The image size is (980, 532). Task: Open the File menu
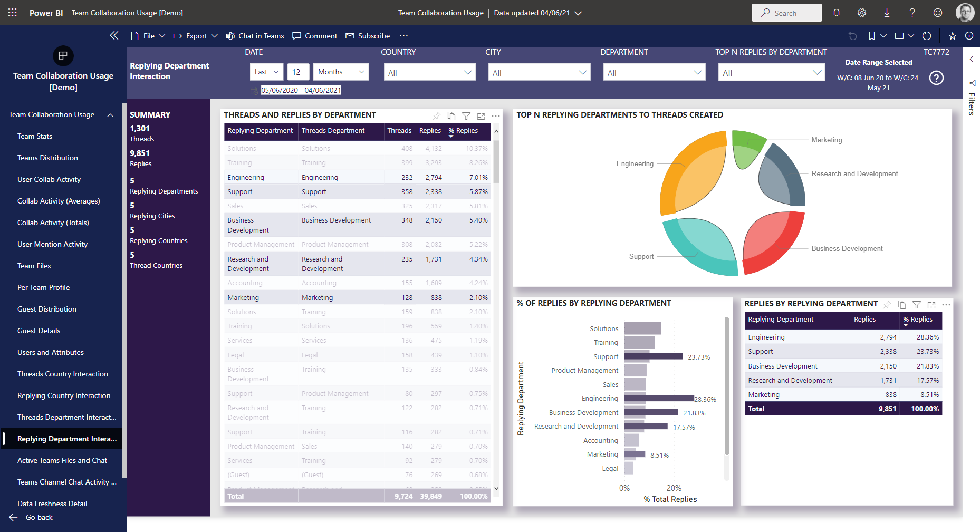point(148,36)
